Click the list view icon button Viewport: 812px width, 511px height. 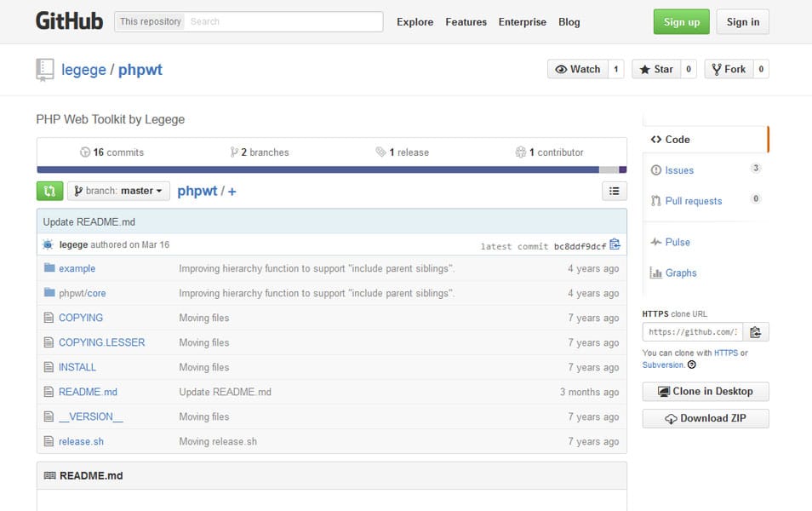[x=615, y=191]
